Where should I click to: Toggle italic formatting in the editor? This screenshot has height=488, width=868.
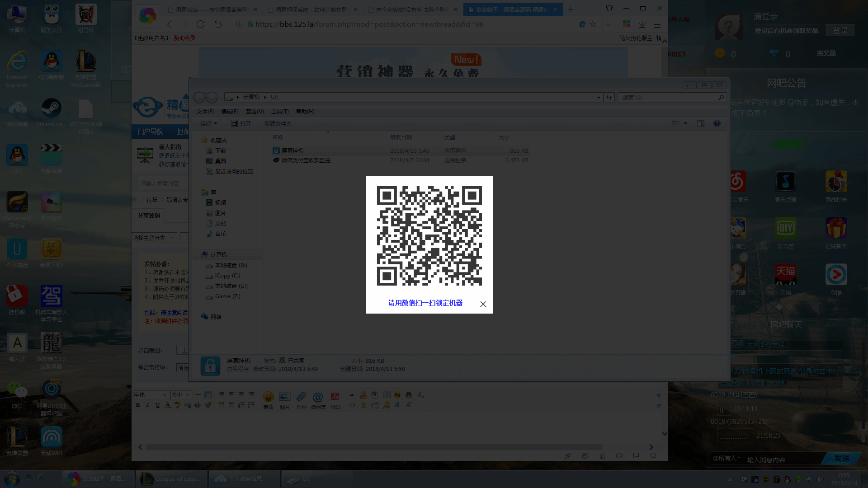pos(147,405)
